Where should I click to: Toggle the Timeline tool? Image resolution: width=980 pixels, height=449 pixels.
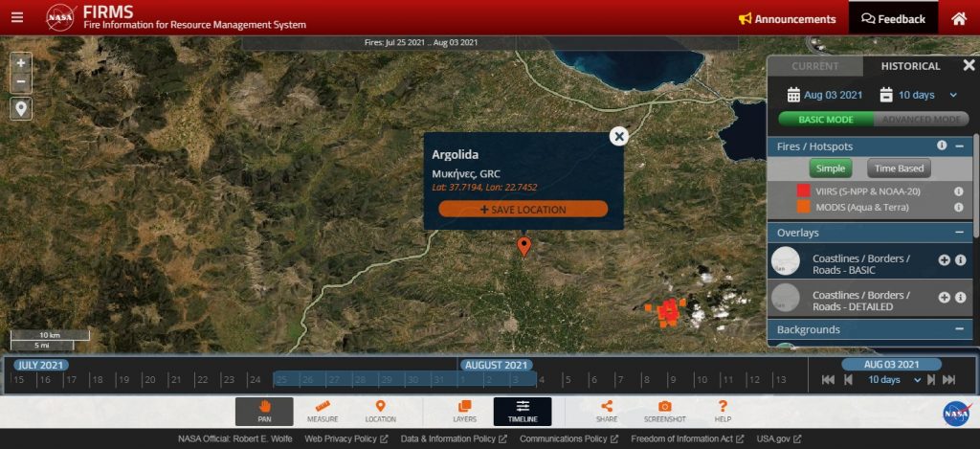[x=523, y=412]
